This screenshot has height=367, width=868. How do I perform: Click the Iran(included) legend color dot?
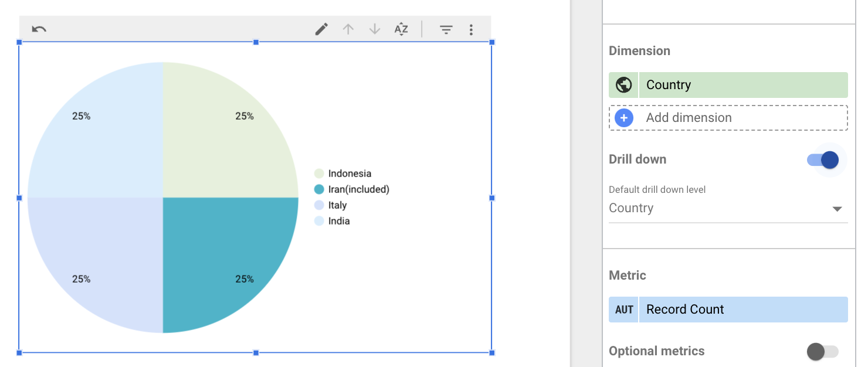click(319, 189)
